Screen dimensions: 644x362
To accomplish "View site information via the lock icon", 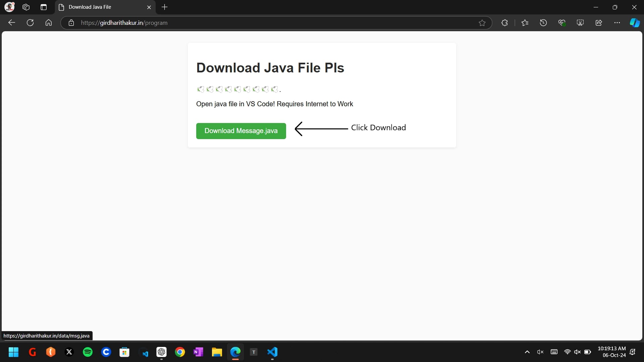I will [x=71, y=23].
